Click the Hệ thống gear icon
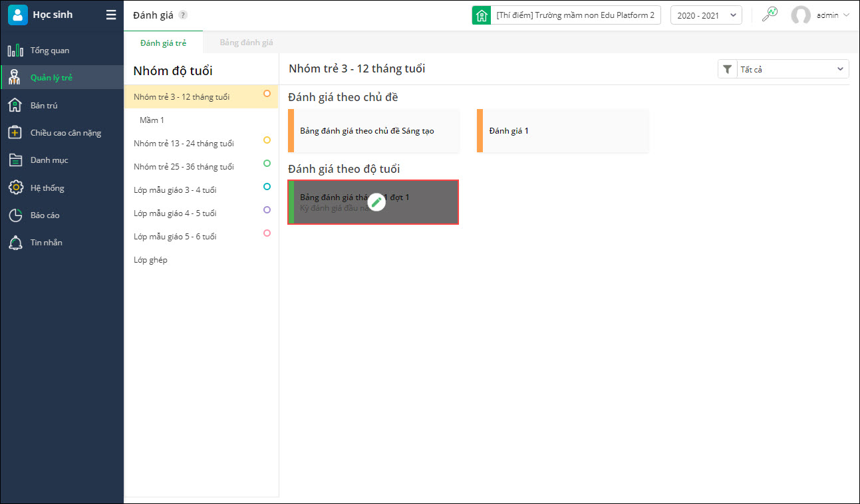This screenshot has height=504, width=860. tap(15, 188)
